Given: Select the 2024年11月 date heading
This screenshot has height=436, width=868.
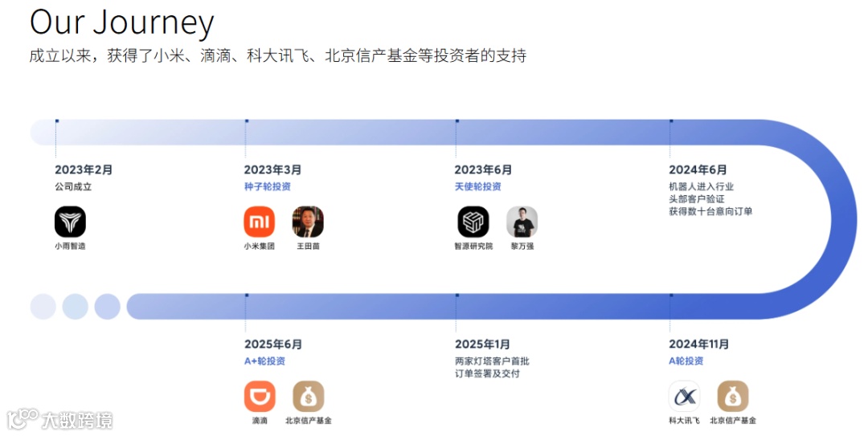Looking at the screenshot, I should [x=698, y=344].
